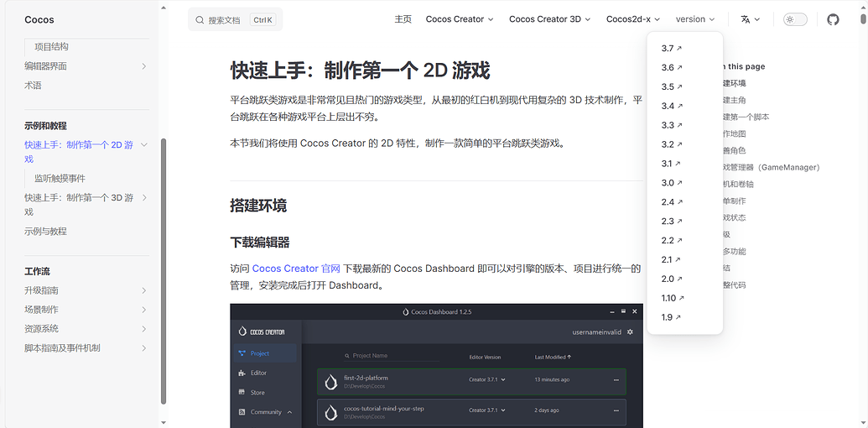Click the 下载编辑器 subheading

[x=260, y=243]
